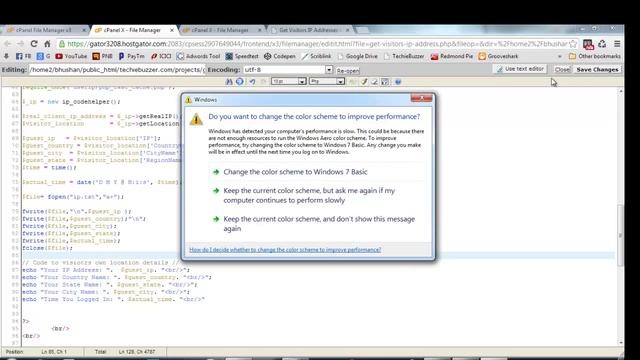Image resolution: width=640 pixels, height=360 pixels.
Task: Click the red extension icon beside address bar
Action: click(588, 44)
